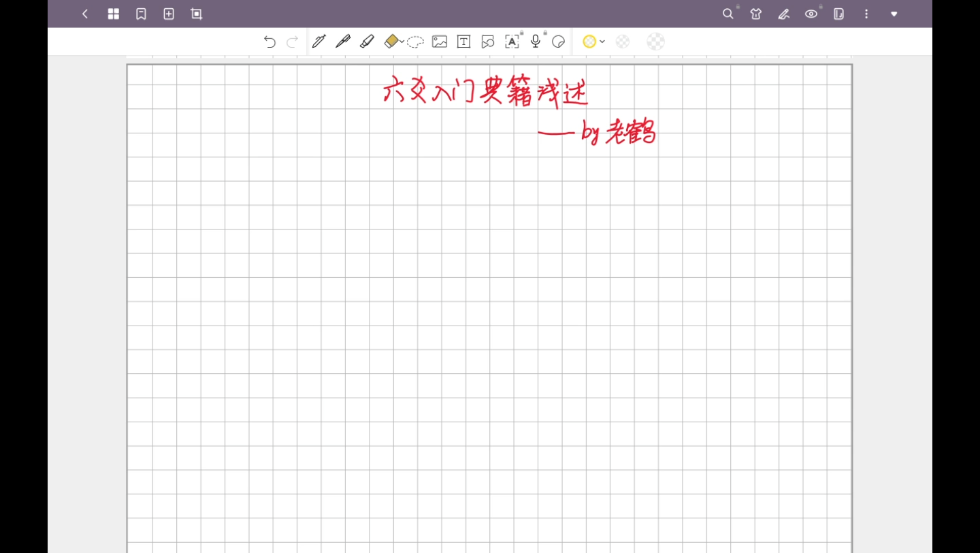Screen dimensions: 980x553
Task: Expand the eraser options dropdown arrow
Action: (402, 42)
